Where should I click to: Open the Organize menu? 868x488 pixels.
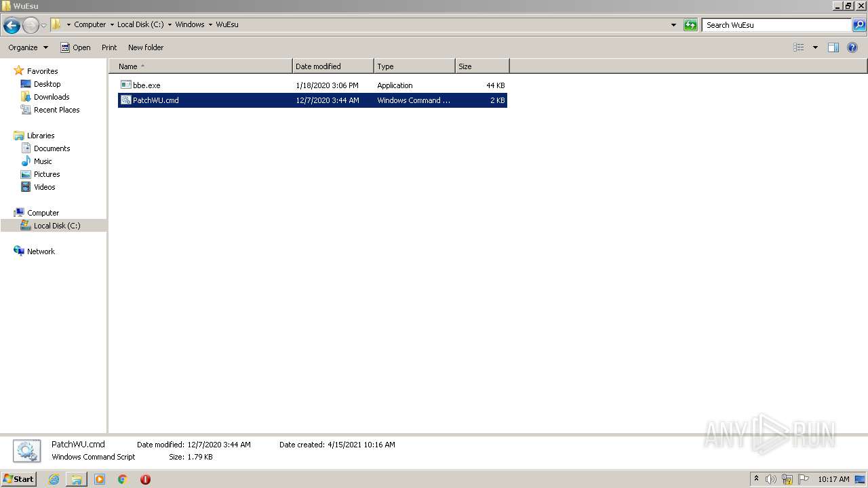point(28,47)
